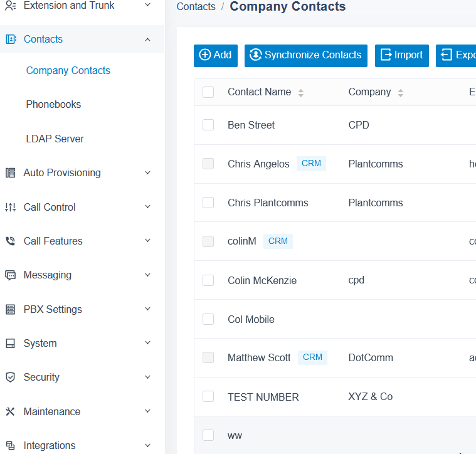Expand Auto Provisioning chevron

(147, 172)
